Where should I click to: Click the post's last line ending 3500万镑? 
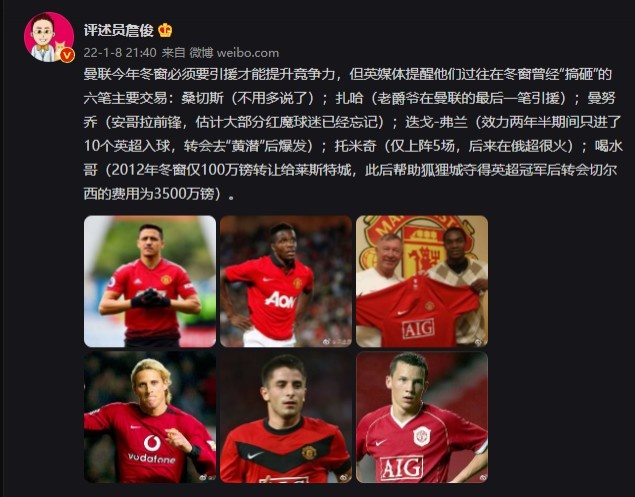click(x=159, y=194)
